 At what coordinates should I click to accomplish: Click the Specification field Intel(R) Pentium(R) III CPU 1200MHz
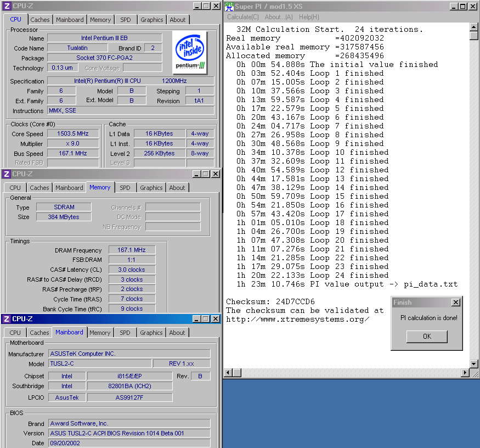[131, 81]
